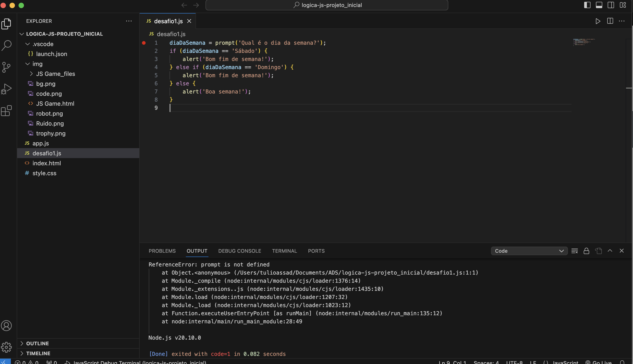This screenshot has height=364, width=633.
Task: Open Explorer Views and More Actions ellipsis
Action: point(129,21)
